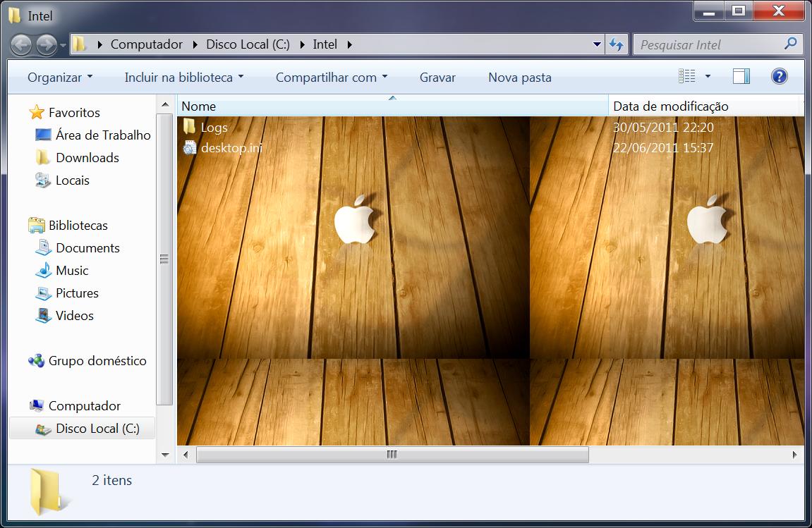Open Grupo doméstico in sidebar
The image size is (812, 528).
(x=97, y=361)
